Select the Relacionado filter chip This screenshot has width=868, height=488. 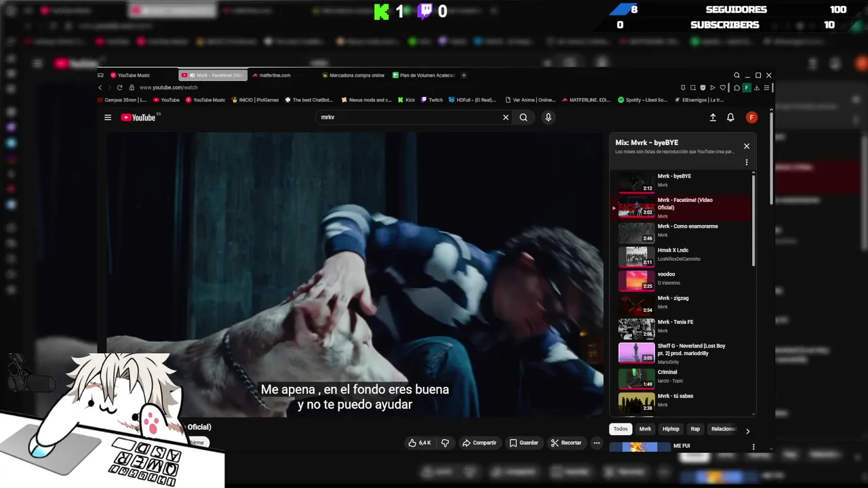click(x=724, y=429)
